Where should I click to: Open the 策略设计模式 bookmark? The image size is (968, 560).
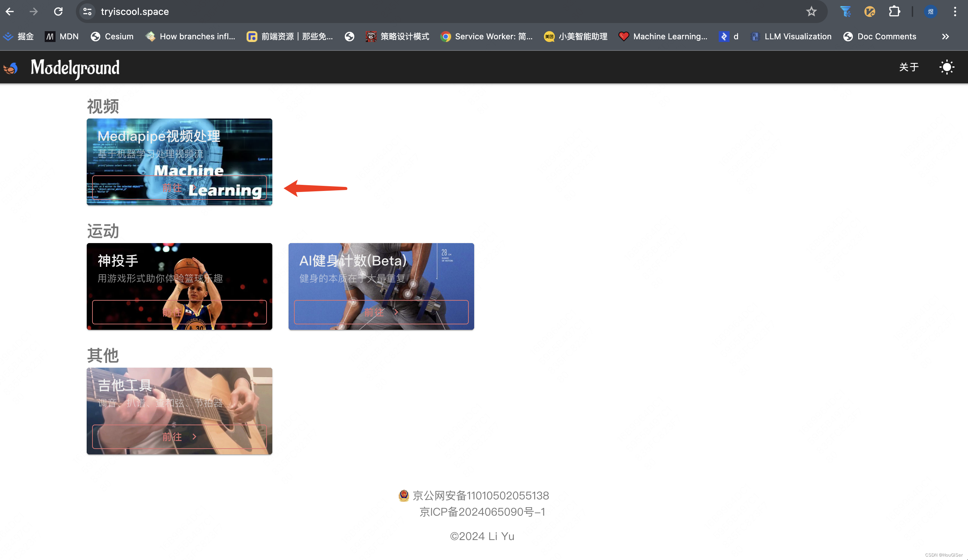pos(398,37)
